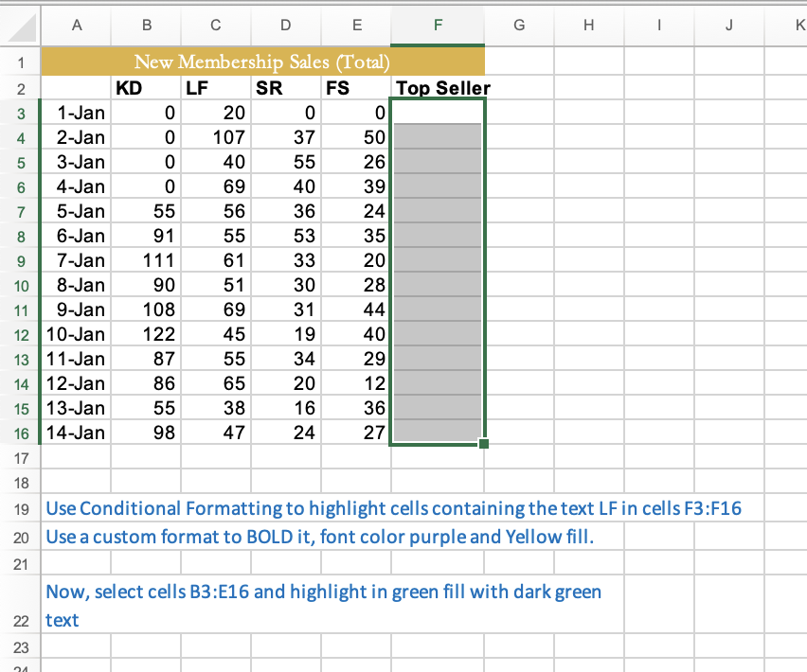Select the 1-Jan date cell
The width and height of the screenshot is (807, 672).
click(x=77, y=112)
